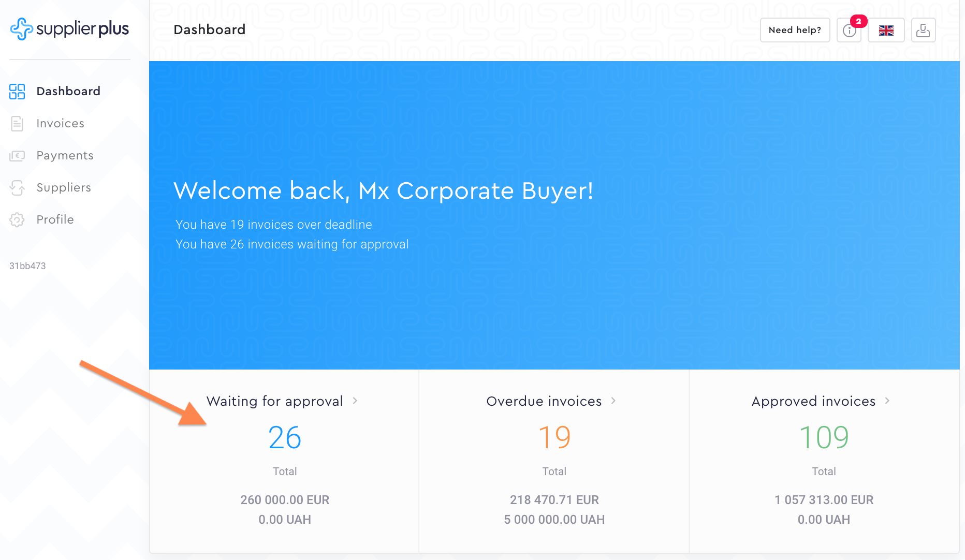This screenshot has width=965, height=560.
Task: Open the info notifications icon
Action: [x=849, y=31]
